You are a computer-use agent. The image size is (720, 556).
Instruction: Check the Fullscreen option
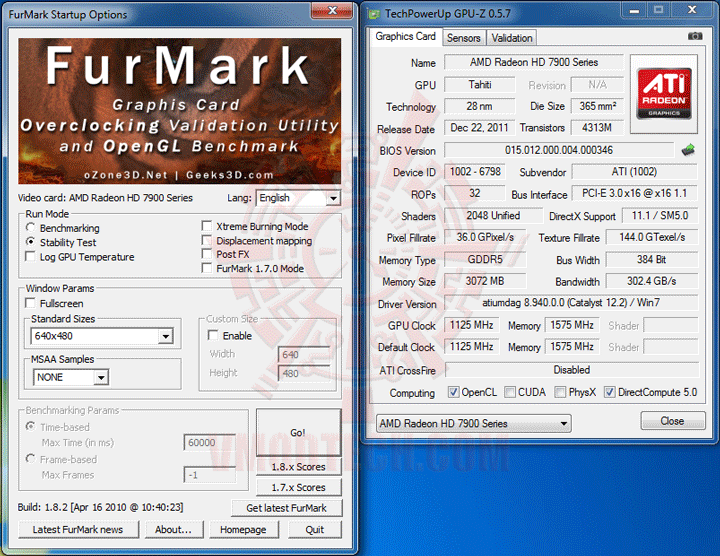[31, 303]
